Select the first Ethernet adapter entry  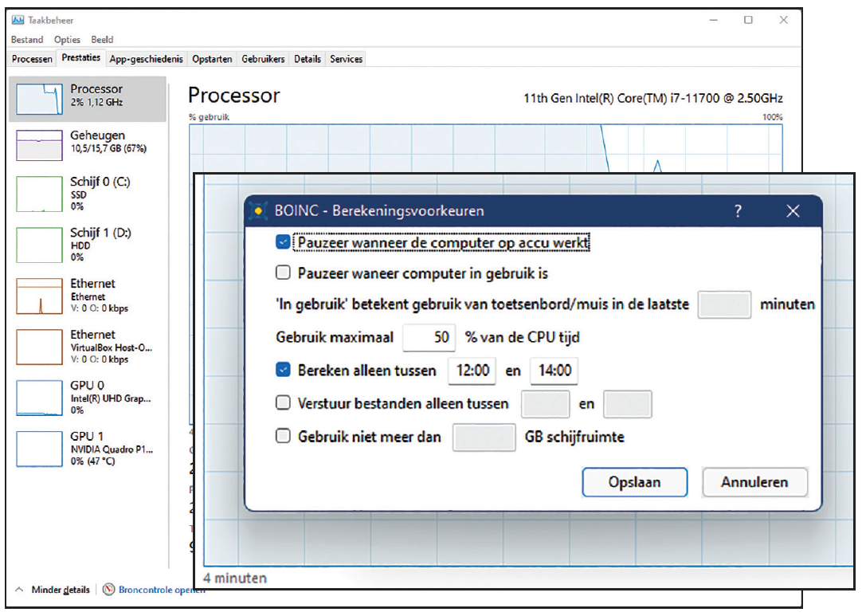88,296
